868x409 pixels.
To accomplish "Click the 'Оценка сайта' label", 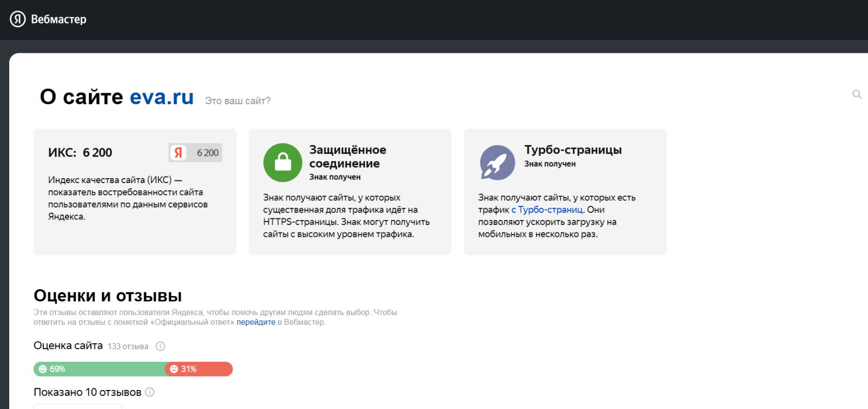I will pos(68,345).
